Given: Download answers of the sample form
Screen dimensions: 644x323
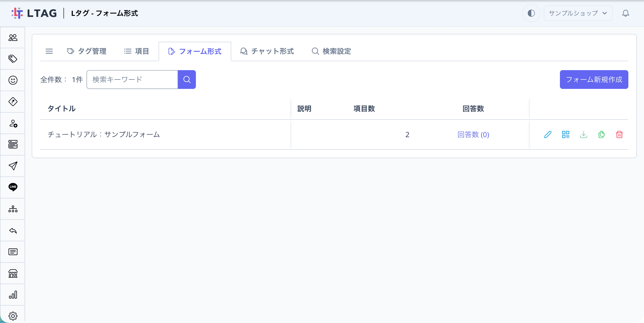Looking at the screenshot, I should coord(583,135).
